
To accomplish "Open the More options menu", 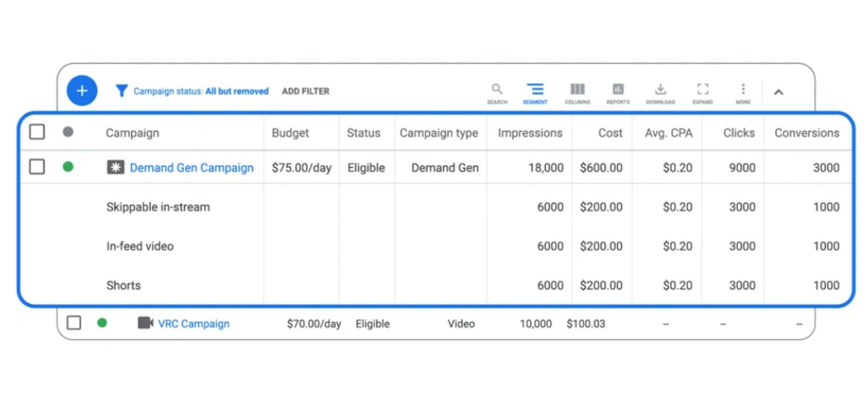I will pyautogui.click(x=743, y=93).
